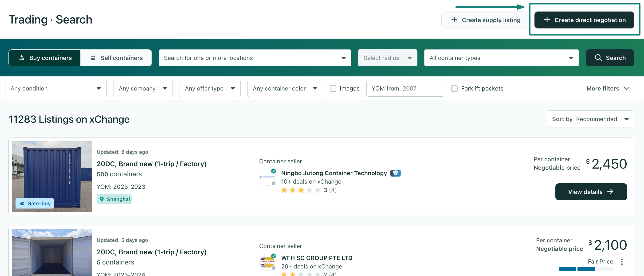Click the WFH SG GROUP company logo
The height and width of the screenshot is (276, 644).
click(267, 262)
